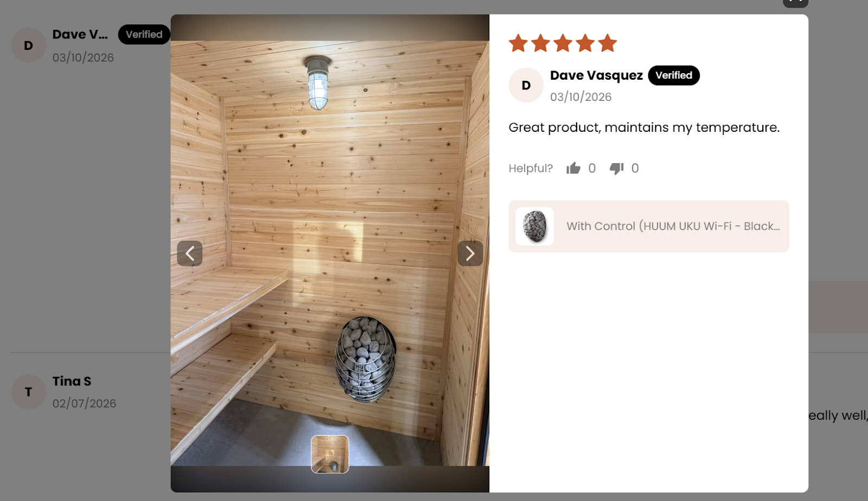
Task: Click the third orange rating star
Action: pyautogui.click(x=563, y=43)
